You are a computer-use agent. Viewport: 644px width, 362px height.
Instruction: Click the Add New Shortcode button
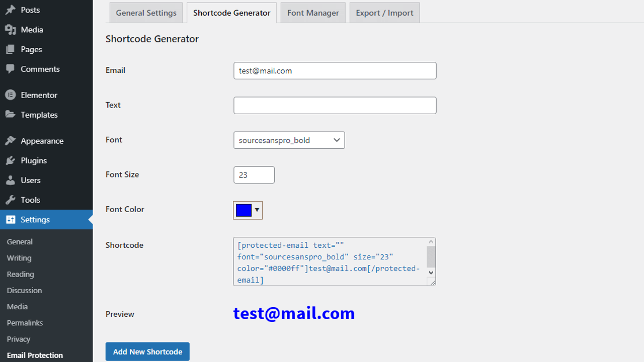(x=147, y=351)
